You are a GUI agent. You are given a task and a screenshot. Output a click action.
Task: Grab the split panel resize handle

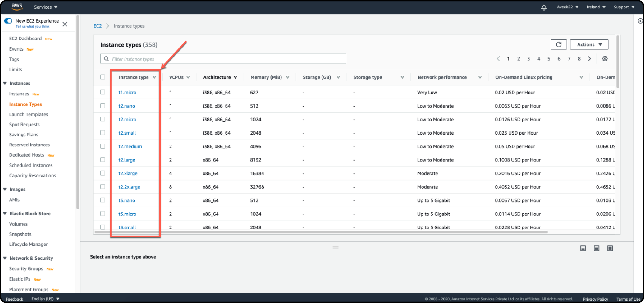pyautogui.click(x=336, y=247)
